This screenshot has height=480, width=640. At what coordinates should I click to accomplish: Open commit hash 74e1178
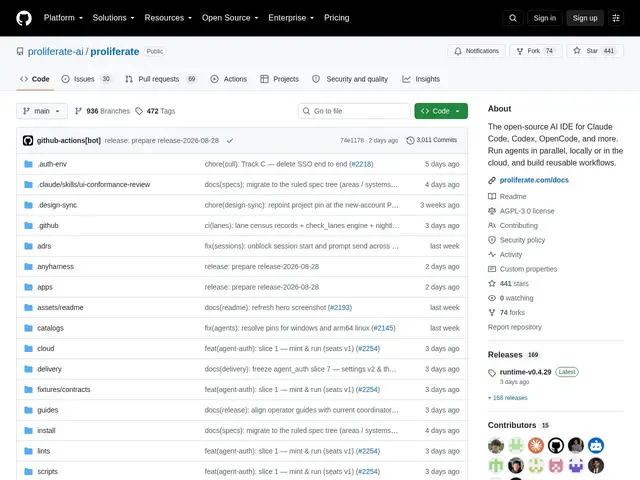pos(352,140)
